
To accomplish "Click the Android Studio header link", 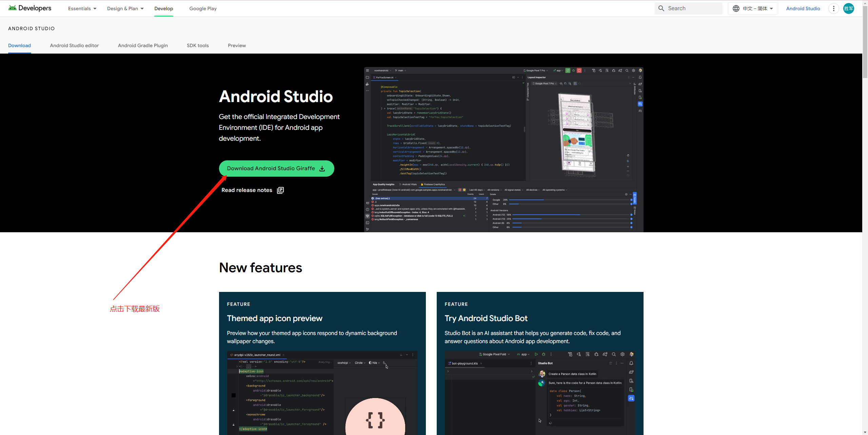I will [x=803, y=8].
